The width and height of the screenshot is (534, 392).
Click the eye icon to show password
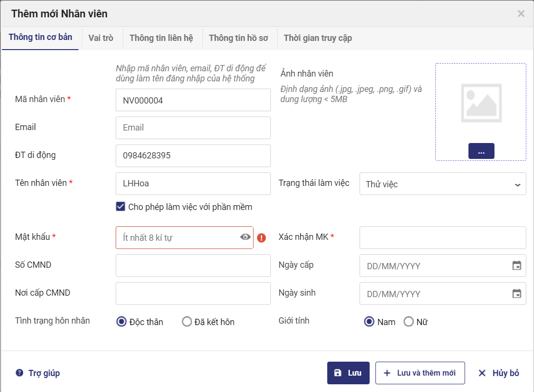[245, 237]
